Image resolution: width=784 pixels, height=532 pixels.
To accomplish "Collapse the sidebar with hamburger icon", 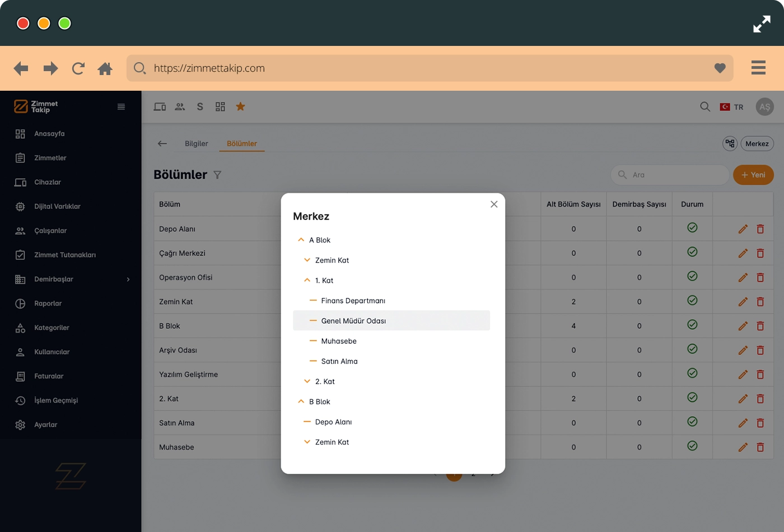I will (121, 107).
